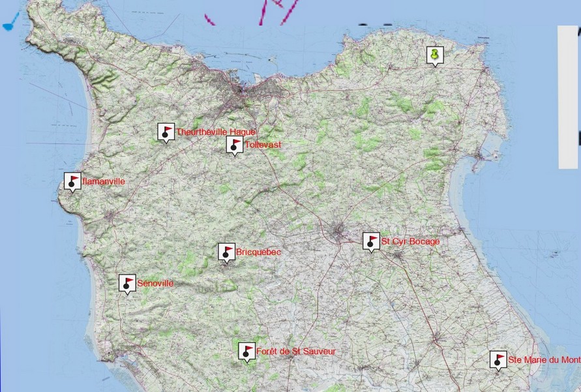This screenshot has width=581, height=392.
Task: Select the red "St Cyr Bocage" text label
Action: click(x=410, y=241)
